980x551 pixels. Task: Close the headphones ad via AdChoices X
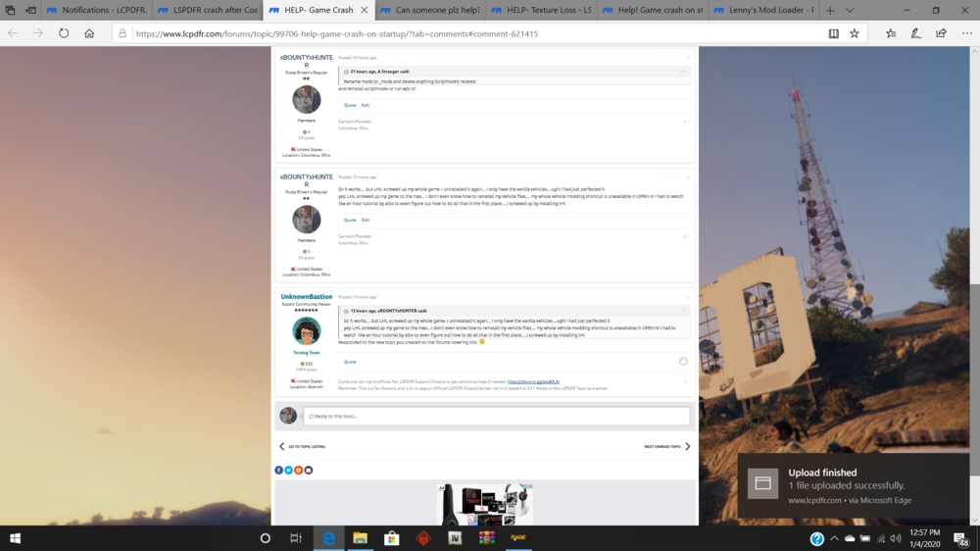529,486
